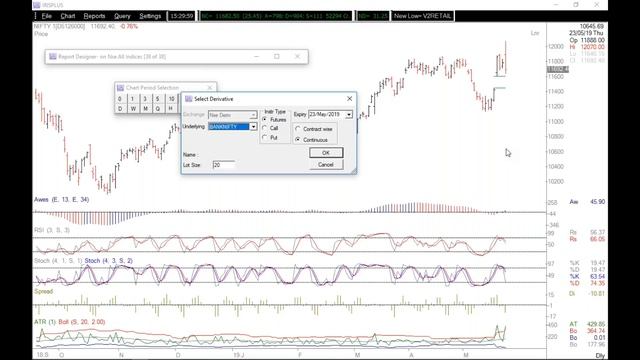Click Cancel in Select Derivative dialog
This screenshot has width=640, height=360.
pyautogui.click(x=326, y=164)
